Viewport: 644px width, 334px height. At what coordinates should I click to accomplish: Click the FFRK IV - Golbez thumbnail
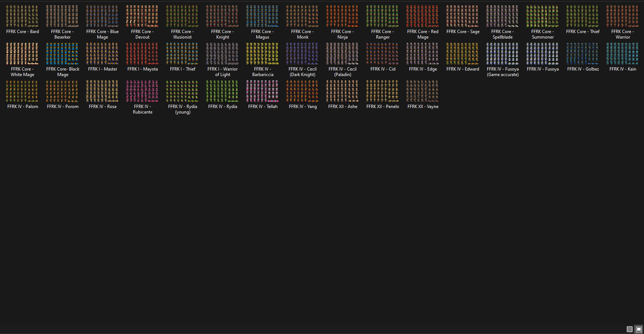[583, 54]
